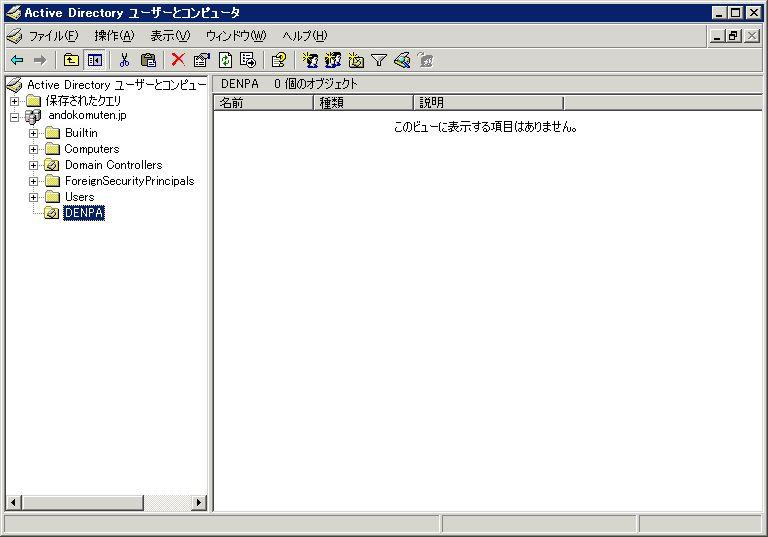Sort by the 種類 column header
768x537 pixels.
coord(363,103)
